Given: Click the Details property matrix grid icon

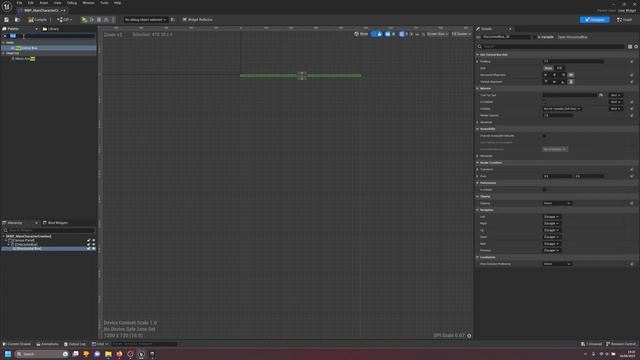Looking at the screenshot, I should (630, 47).
